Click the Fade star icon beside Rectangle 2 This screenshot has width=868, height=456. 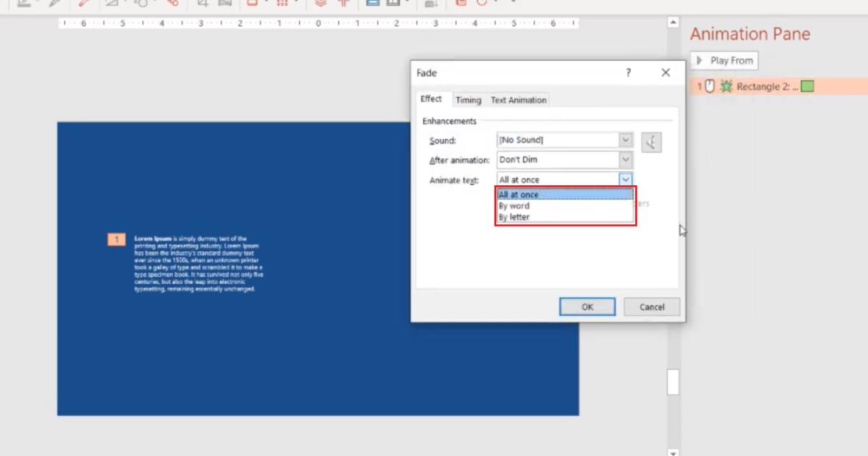[x=727, y=85]
